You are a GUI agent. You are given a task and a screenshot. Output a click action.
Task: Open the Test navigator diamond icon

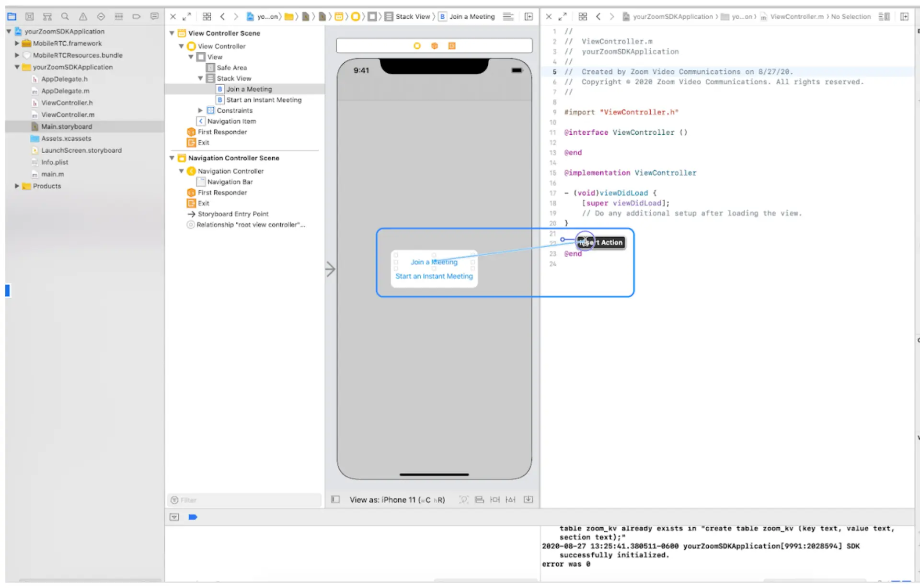pyautogui.click(x=101, y=16)
